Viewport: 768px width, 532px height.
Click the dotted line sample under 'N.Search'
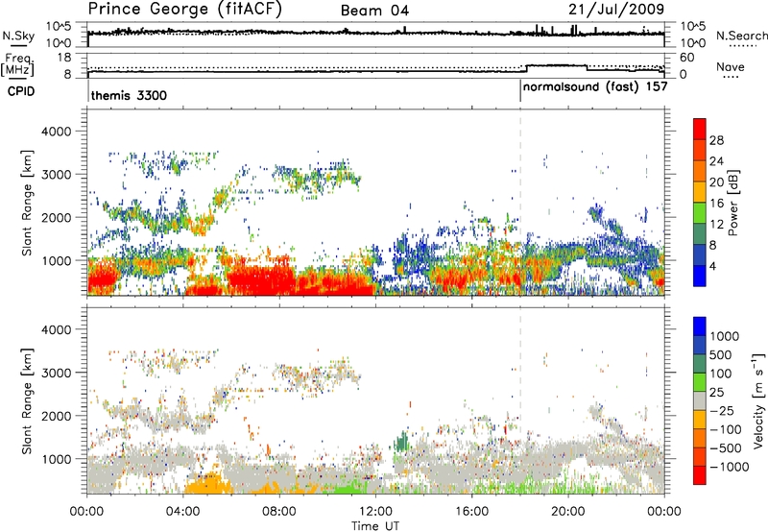coord(742,45)
